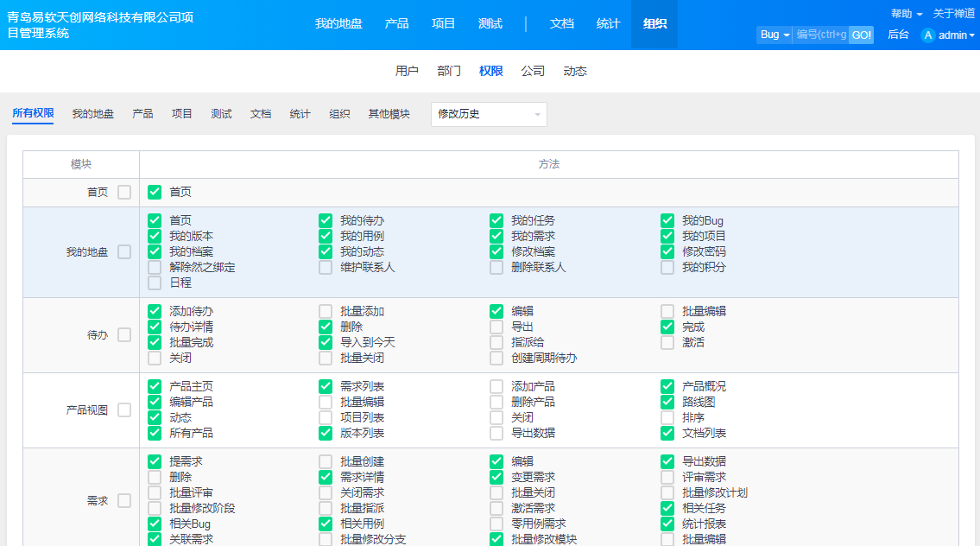
Task: Toggle the 待办 module select-all checkbox
Action: [x=124, y=334]
